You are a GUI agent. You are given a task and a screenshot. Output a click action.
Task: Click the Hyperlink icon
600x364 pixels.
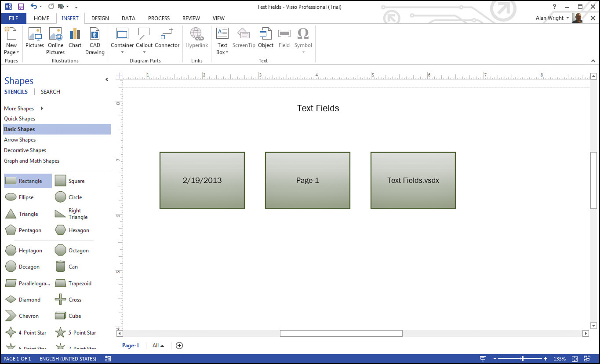[196, 34]
